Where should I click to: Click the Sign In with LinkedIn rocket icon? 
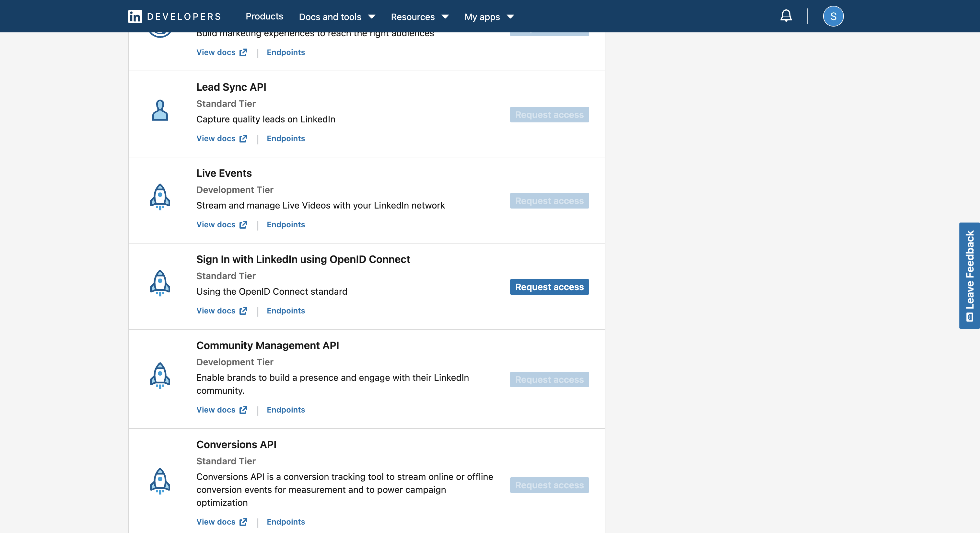point(160,283)
